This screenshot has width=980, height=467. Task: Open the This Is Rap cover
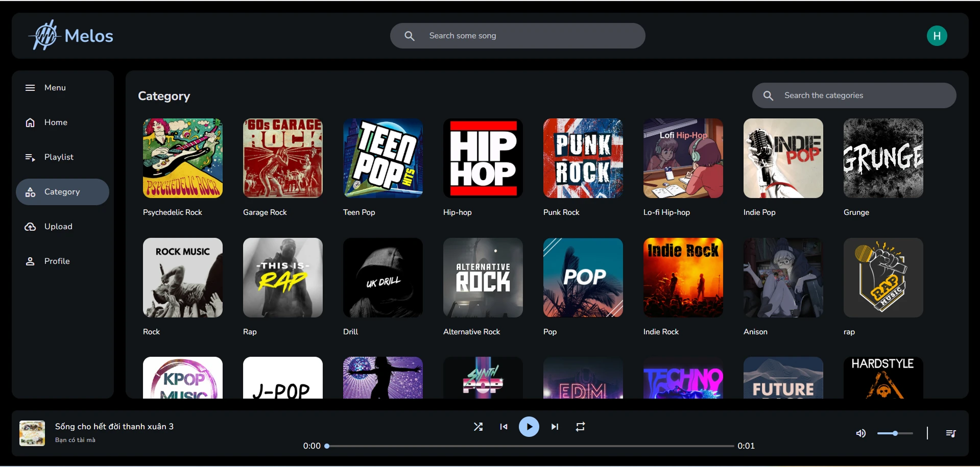click(x=283, y=278)
